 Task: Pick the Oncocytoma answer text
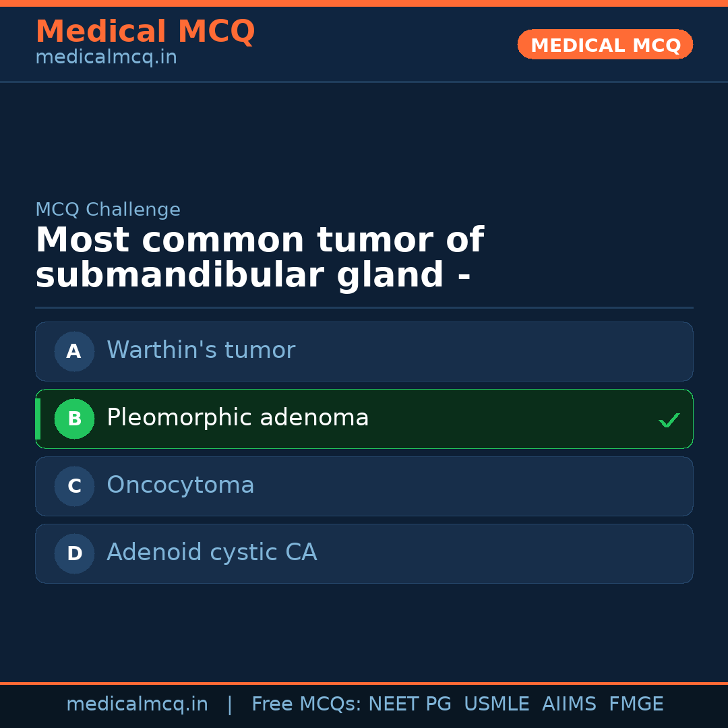click(181, 485)
